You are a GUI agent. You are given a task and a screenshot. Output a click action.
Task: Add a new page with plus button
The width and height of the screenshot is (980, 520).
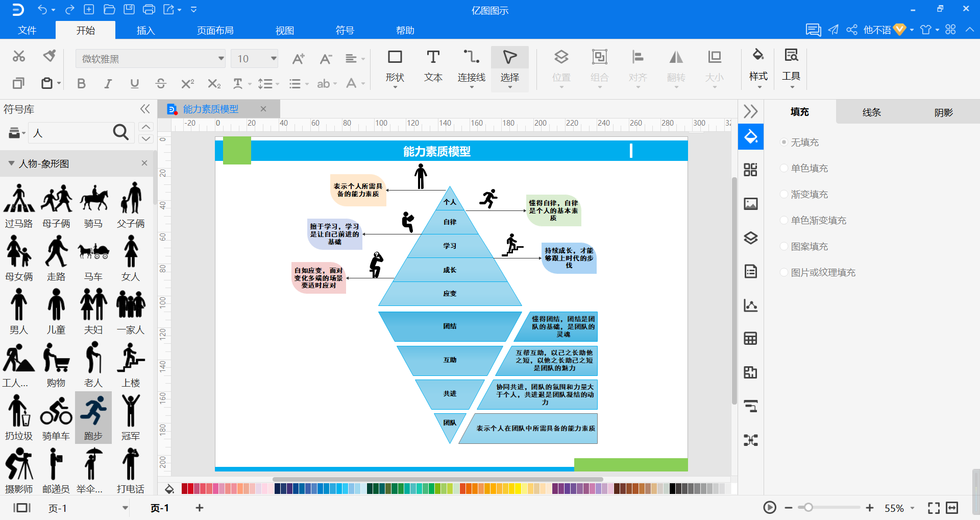pyautogui.click(x=200, y=508)
